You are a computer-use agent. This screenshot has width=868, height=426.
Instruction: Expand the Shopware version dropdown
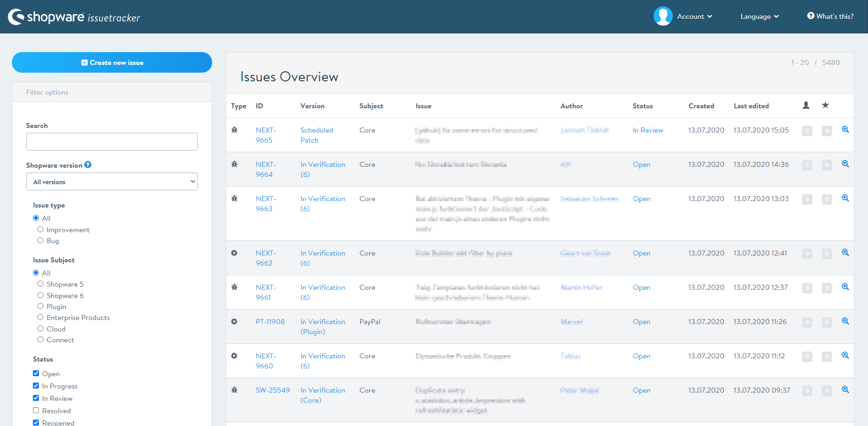[x=112, y=181]
